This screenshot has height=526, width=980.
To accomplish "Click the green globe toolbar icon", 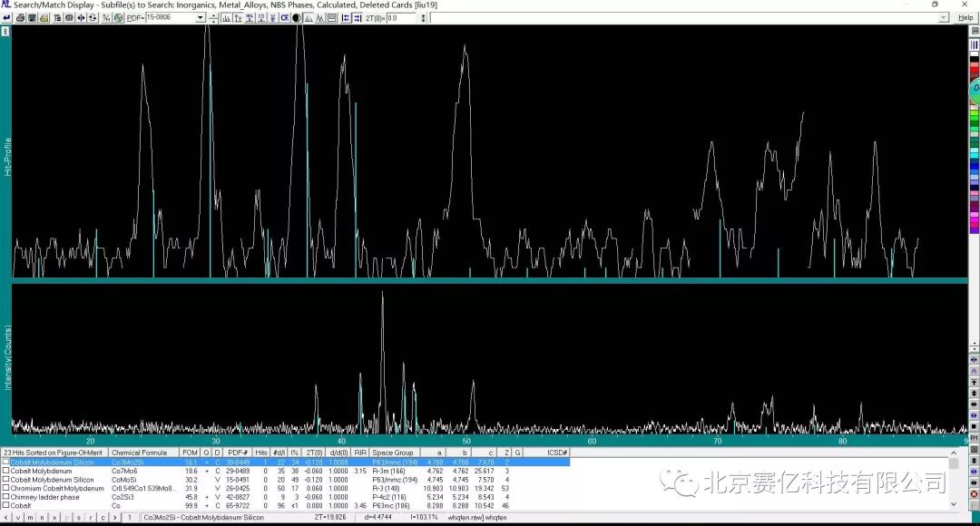I will coord(118,18).
